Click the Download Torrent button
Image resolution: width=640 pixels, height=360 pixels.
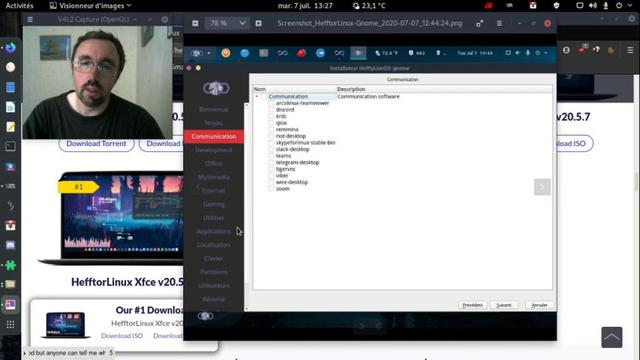point(96,144)
